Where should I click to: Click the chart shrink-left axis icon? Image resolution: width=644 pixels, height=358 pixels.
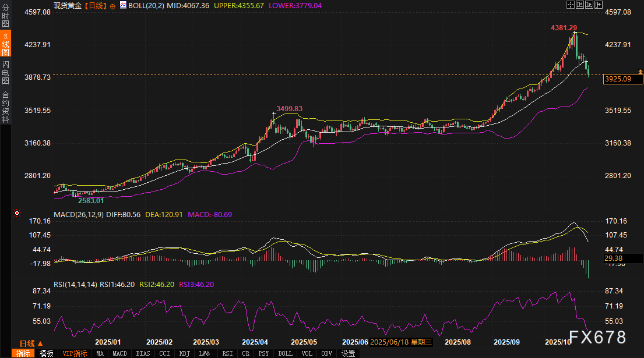(580, 5)
